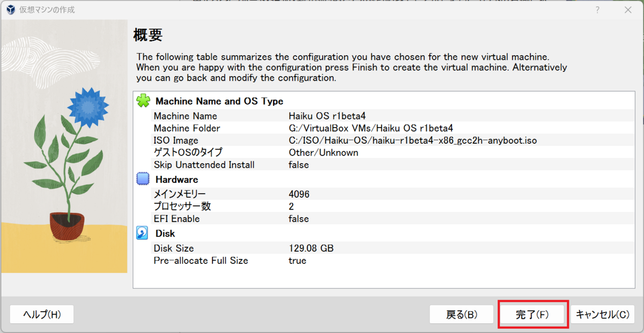Click the Machine Folder row label
Viewport: 644px width, 333px height.
(x=187, y=128)
